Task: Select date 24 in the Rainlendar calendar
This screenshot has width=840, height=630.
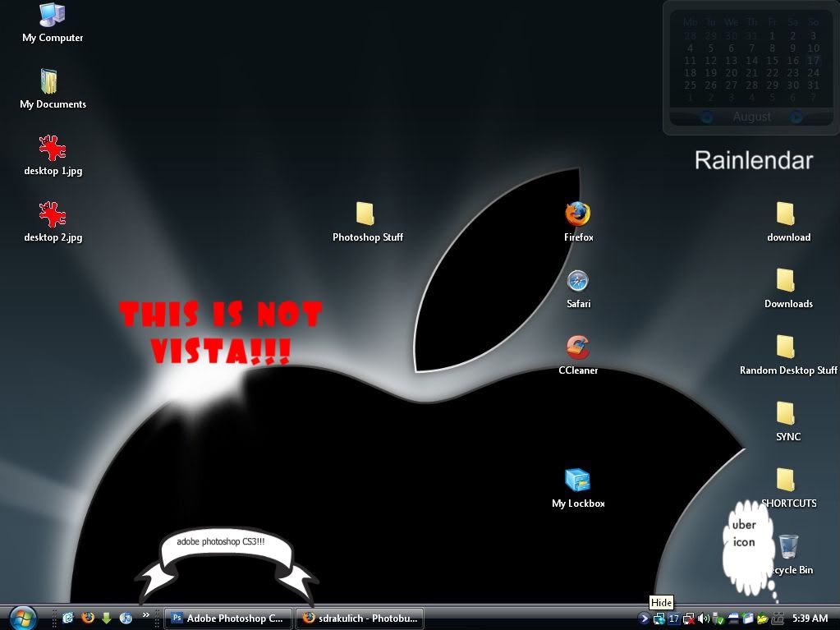Action: (813, 73)
